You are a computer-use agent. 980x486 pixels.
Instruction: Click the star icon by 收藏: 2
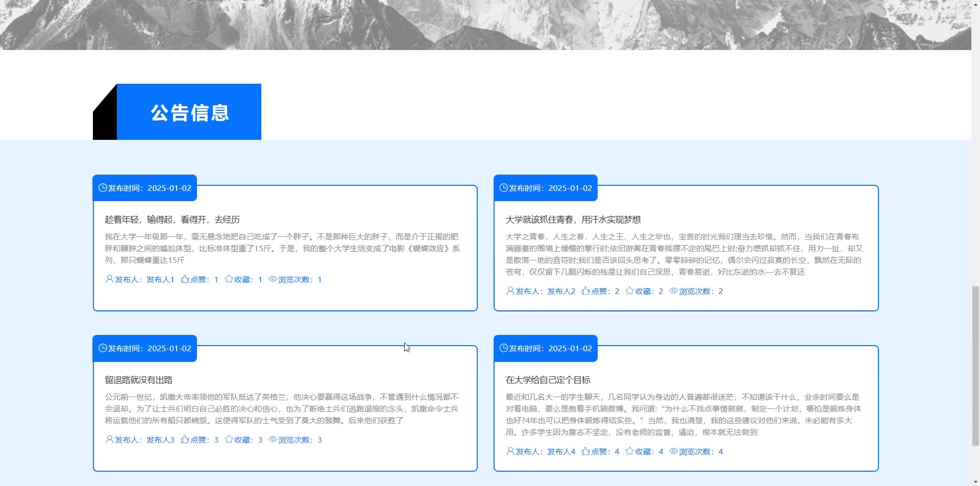pos(630,291)
